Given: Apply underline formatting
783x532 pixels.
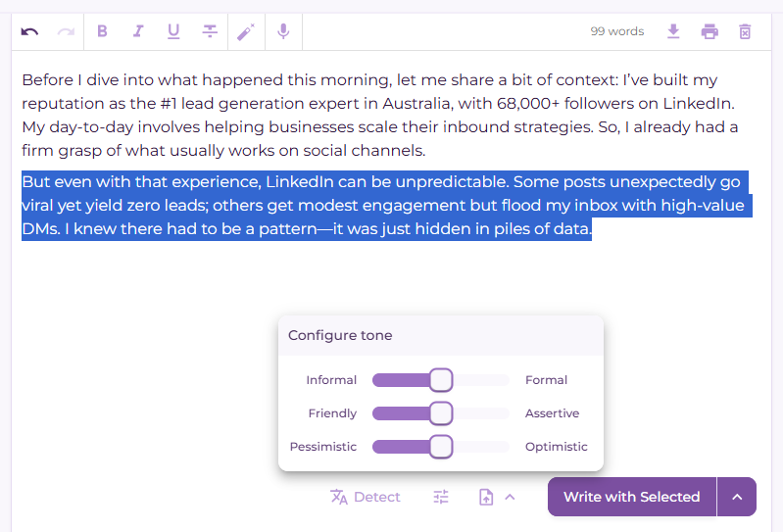Looking at the screenshot, I should [x=173, y=31].
